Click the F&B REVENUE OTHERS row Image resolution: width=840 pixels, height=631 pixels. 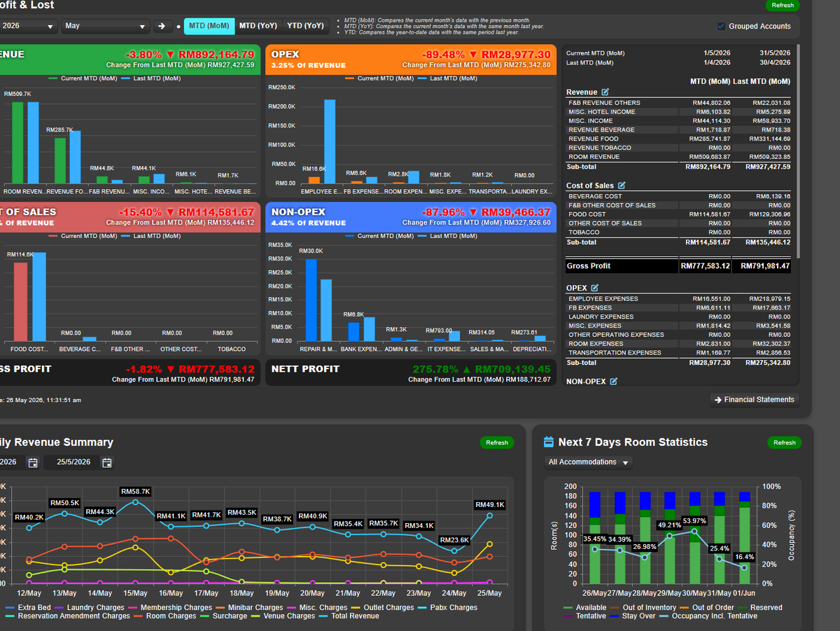(x=679, y=103)
